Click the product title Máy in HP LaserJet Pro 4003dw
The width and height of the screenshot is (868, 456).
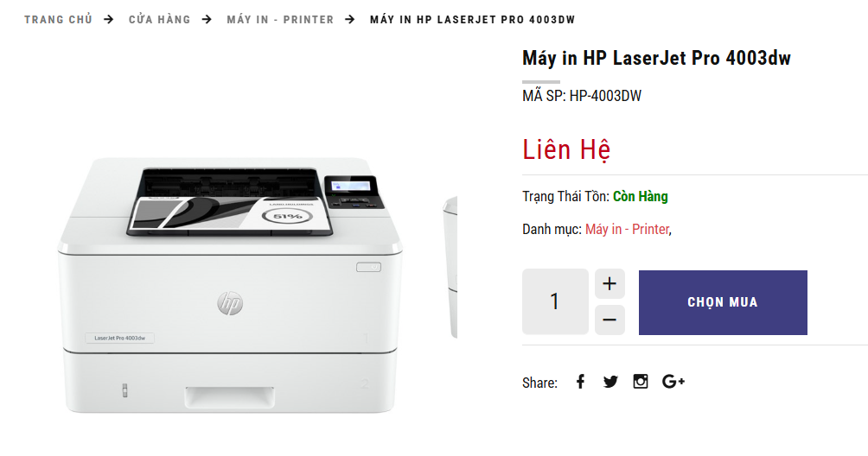pyautogui.click(x=656, y=58)
